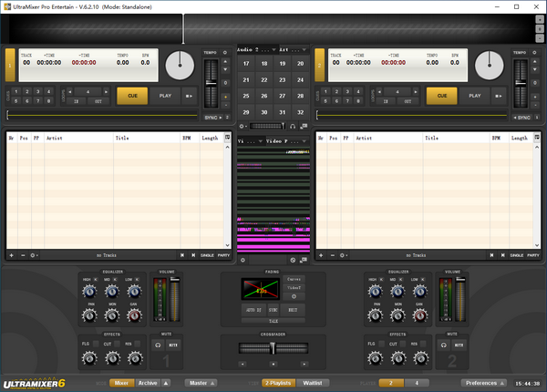
Task: Click the right deck headphone monitor icon
Action: click(443, 345)
